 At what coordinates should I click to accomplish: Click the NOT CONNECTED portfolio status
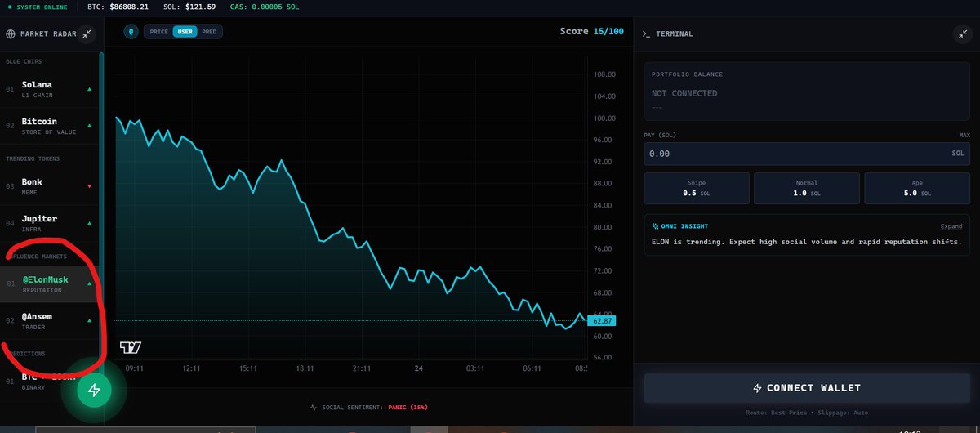click(x=684, y=93)
